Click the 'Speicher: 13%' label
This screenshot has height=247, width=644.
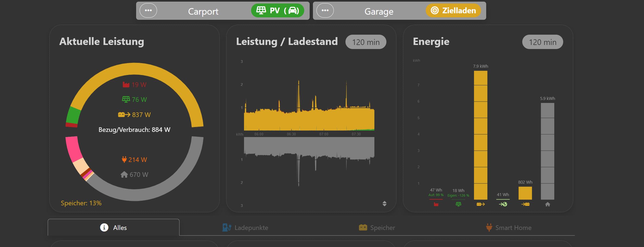pyautogui.click(x=81, y=203)
